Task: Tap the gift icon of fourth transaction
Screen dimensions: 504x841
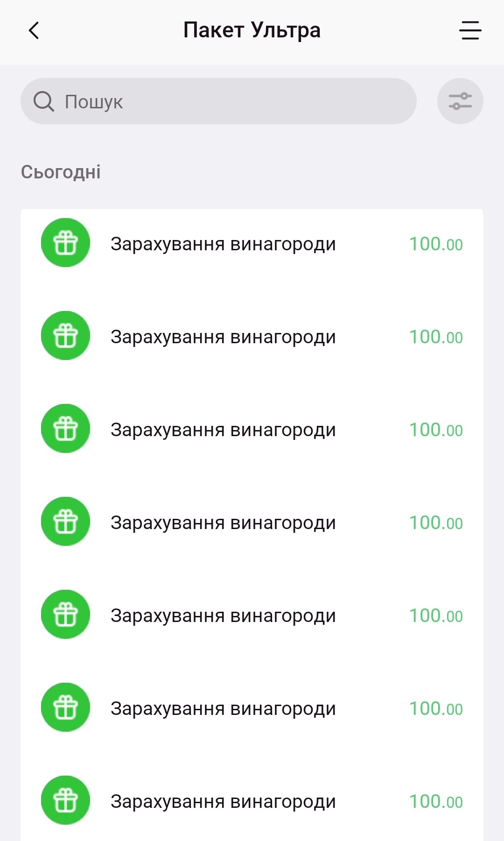Action: (65, 522)
